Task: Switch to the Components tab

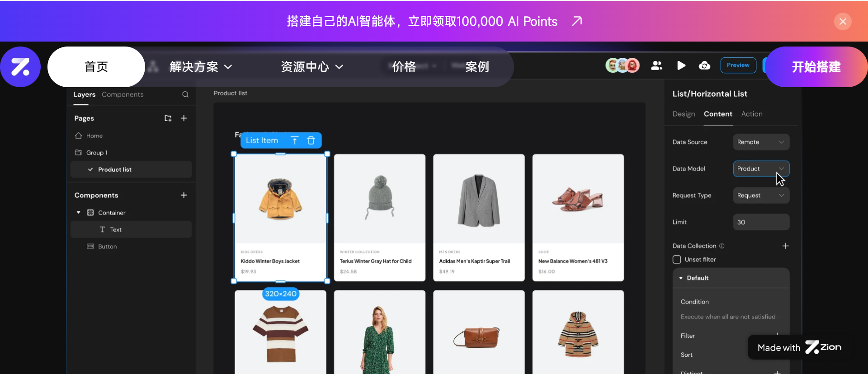Action: [x=123, y=94]
